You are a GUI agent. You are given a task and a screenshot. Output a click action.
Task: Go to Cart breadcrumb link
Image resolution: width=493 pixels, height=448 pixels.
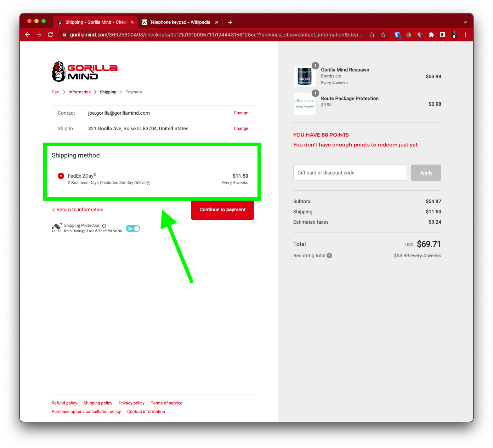[x=56, y=92]
